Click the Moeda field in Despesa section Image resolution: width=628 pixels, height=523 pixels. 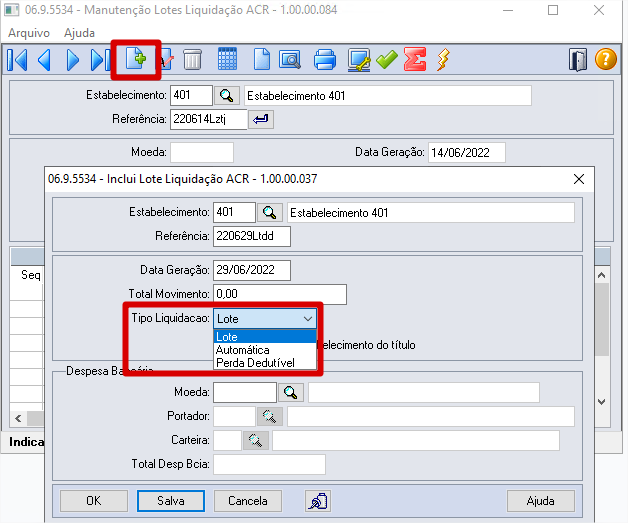coord(245,392)
